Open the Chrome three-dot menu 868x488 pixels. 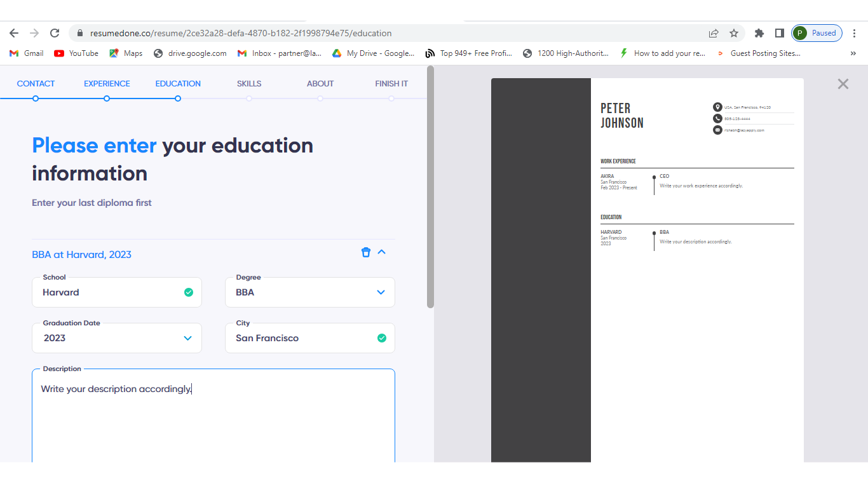[855, 33]
